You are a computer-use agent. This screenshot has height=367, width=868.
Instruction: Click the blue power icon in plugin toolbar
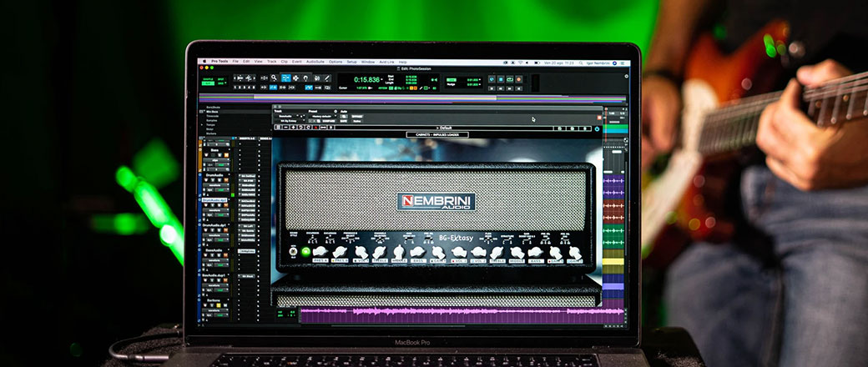pyautogui.click(x=597, y=129)
